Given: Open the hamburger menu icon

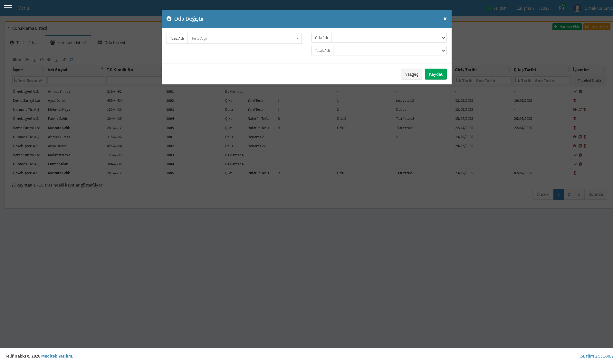Looking at the screenshot, I should click(x=8, y=8).
